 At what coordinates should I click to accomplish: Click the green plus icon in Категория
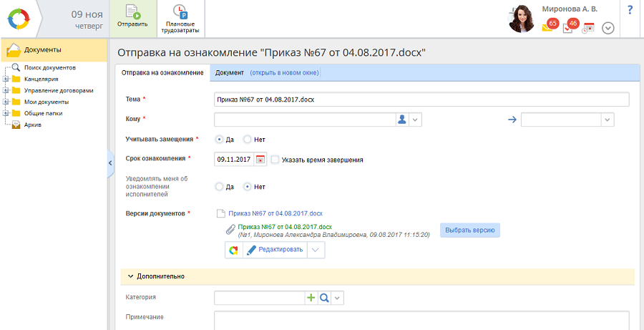pos(311,297)
